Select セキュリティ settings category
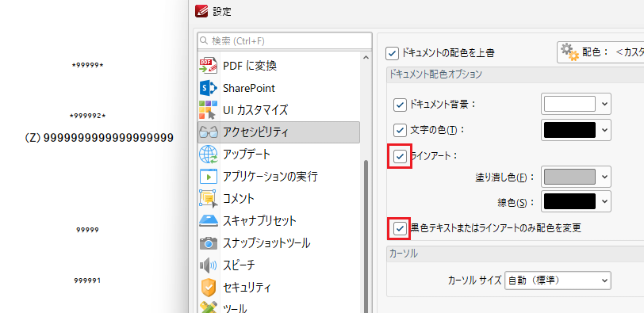The width and height of the screenshot is (644, 313). [278, 288]
